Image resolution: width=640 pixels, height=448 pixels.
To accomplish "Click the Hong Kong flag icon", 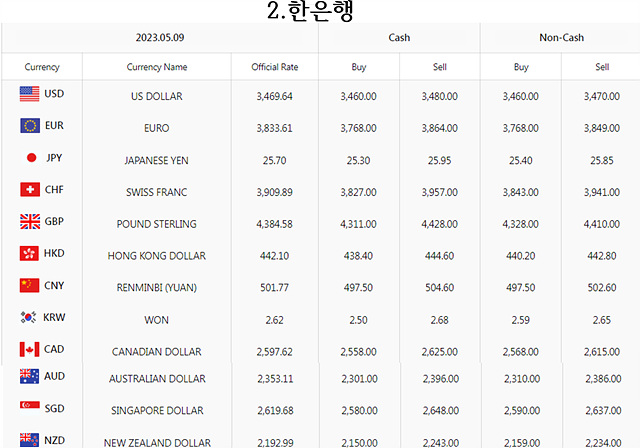I will (x=29, y=253).
